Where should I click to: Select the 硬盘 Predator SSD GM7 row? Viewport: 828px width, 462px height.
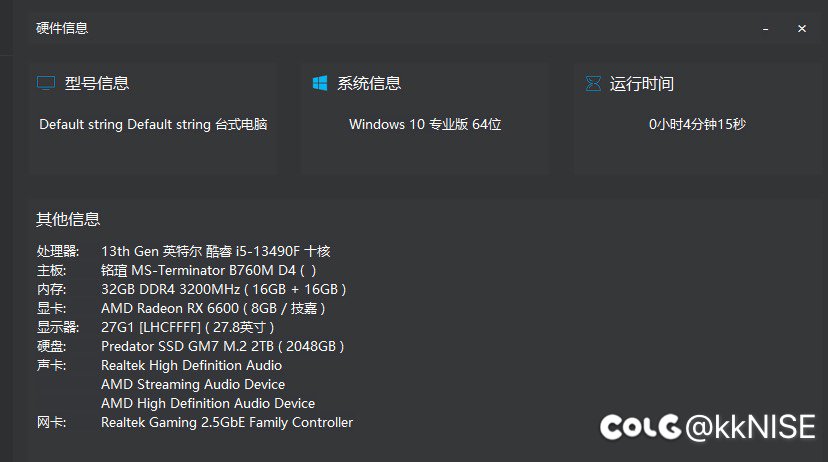222,346
